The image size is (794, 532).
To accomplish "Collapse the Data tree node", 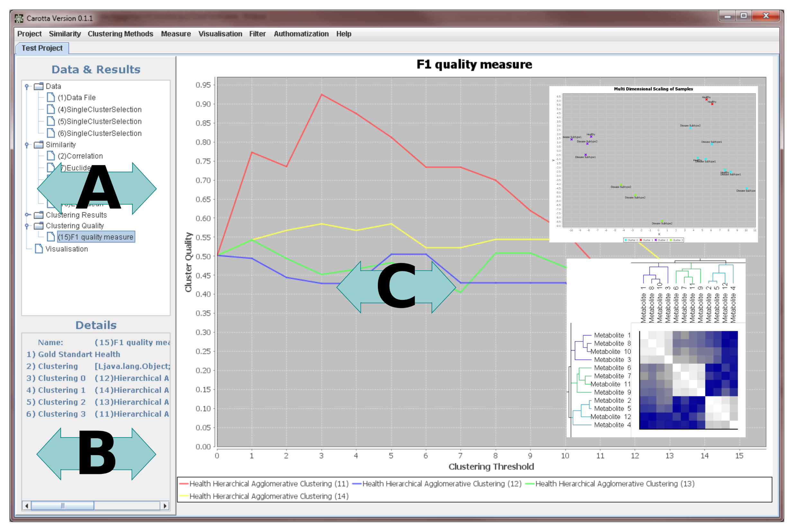I will click(27, 86).
